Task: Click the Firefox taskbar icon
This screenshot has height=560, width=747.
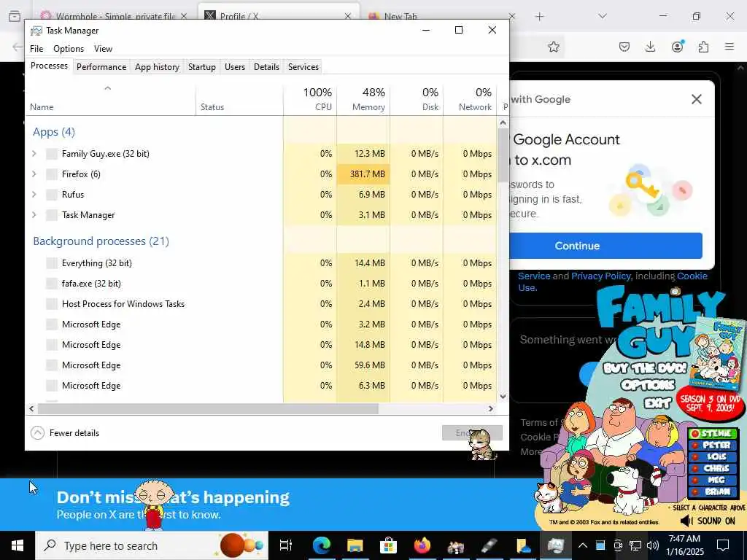Action: click(422, 545)
